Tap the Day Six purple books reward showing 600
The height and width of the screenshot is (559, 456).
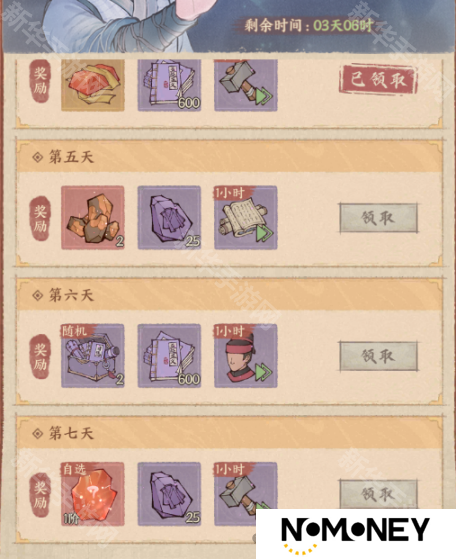[169, 356]
